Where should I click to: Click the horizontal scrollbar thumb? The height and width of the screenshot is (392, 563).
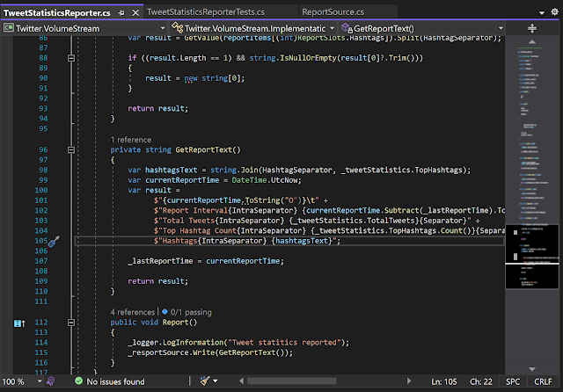pos(291,381)
